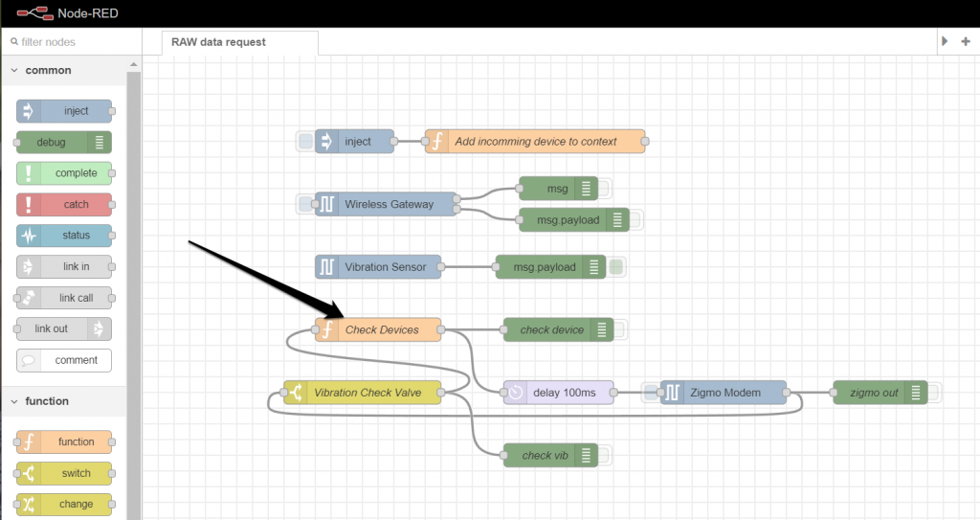Viewport: 980px width, 520px height.
Task: Click the filter nodes search field
Action: (x=71, y=42)
